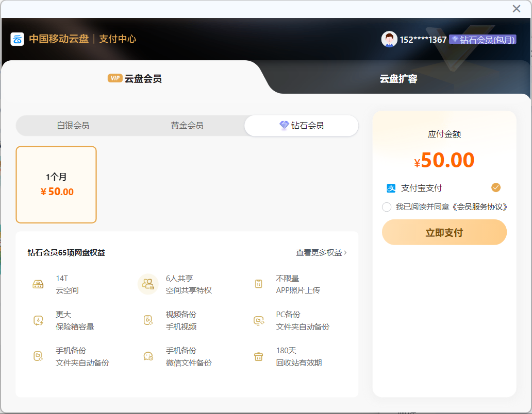Click the 立即支付 button
Screen dimensions: 532x414
pos(444,232)
